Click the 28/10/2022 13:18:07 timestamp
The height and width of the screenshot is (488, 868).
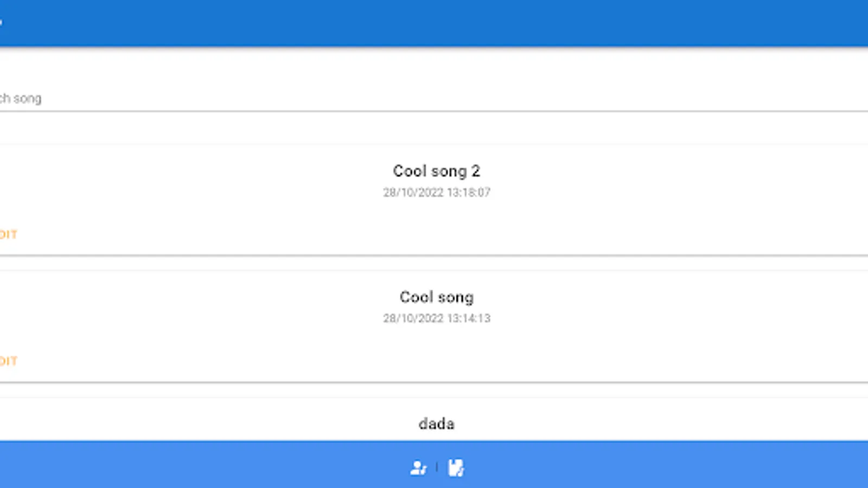click(x=436, y=192)
